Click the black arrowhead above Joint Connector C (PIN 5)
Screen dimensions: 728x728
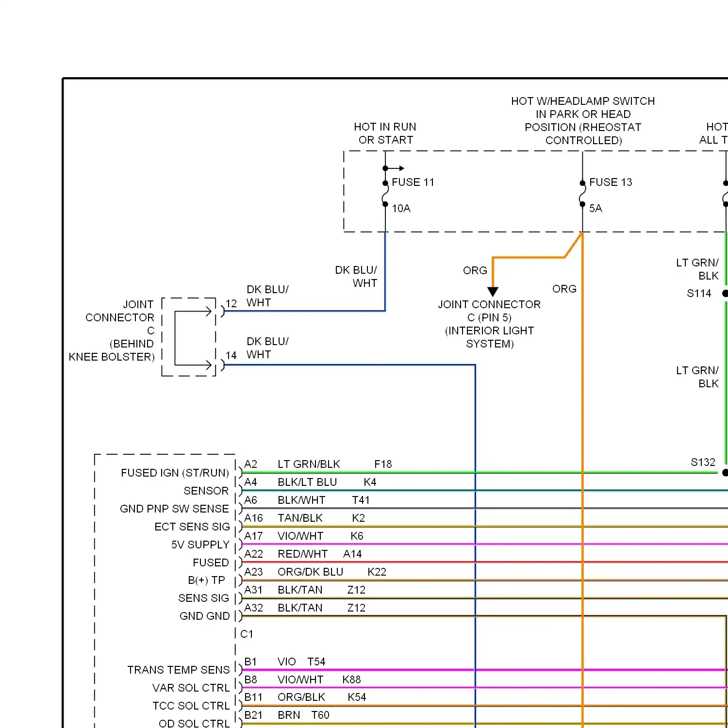click(493, 292)
